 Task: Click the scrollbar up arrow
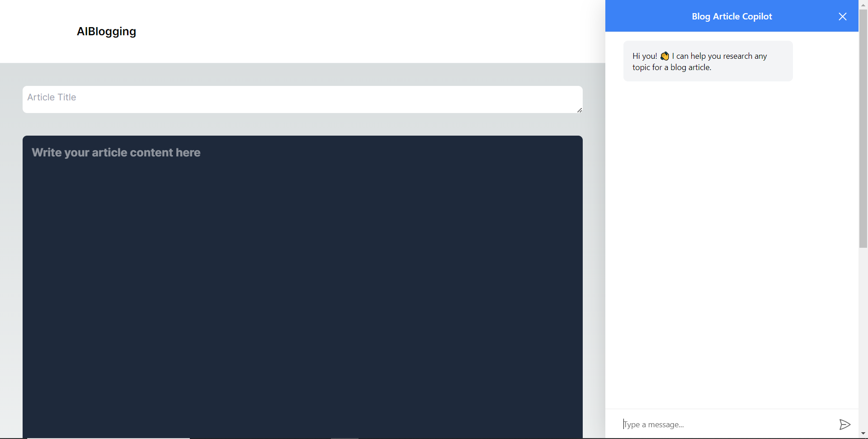tap(863, 5)
